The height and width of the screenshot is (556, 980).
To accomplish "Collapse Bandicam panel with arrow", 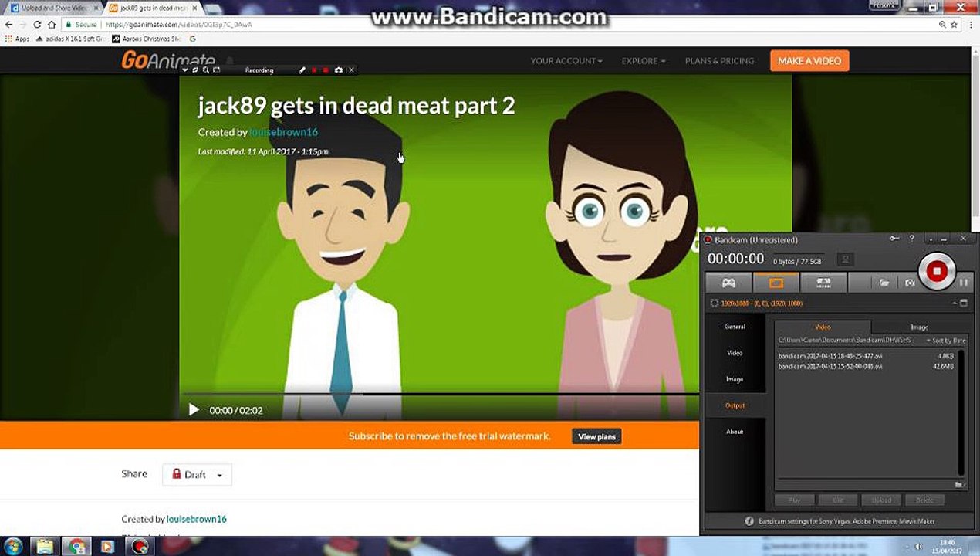I will (955, 303).
